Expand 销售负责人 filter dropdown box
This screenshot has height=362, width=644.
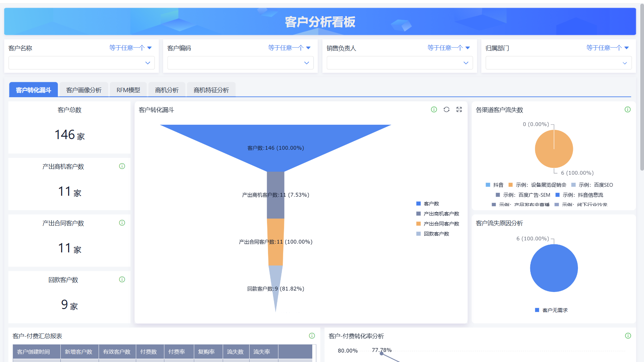click(399, 63)
